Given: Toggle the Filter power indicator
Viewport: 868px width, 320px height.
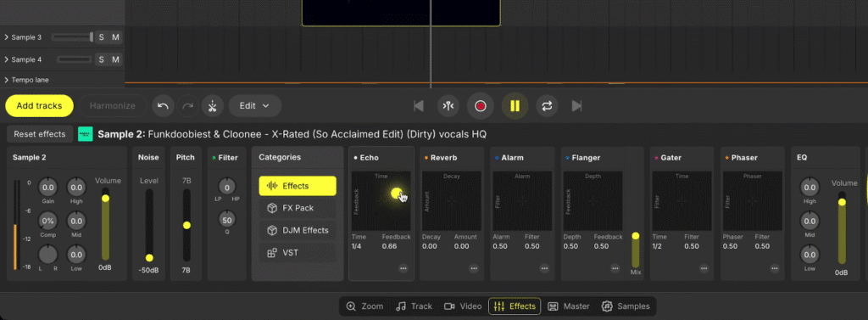Looking at the screenshot, I should pos(214,158).
